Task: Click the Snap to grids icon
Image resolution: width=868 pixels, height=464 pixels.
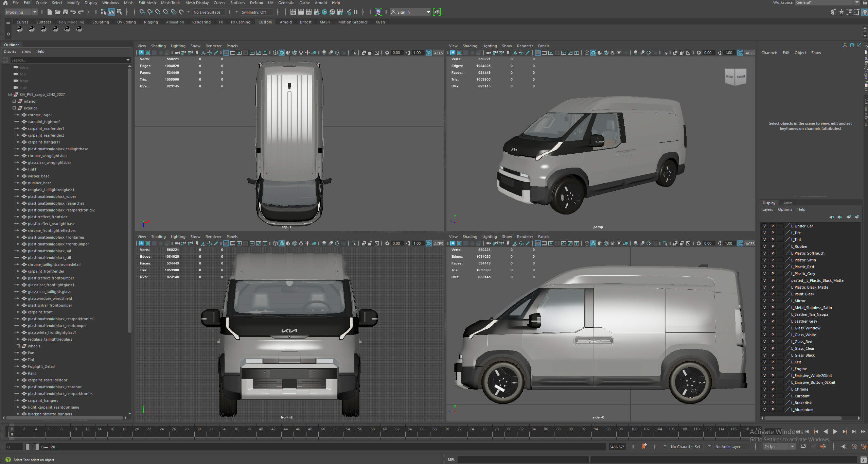Action: (142, 12)
